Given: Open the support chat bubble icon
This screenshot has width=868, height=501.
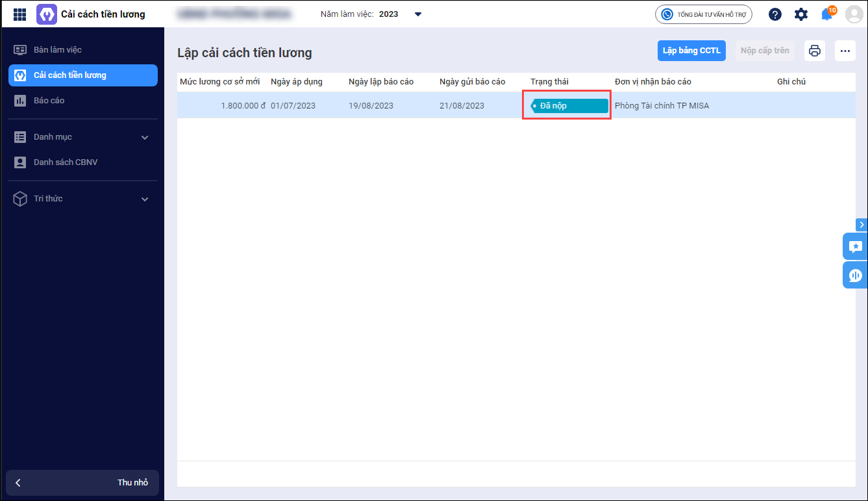Looking at the screenshot, I should tap(855, 276).
